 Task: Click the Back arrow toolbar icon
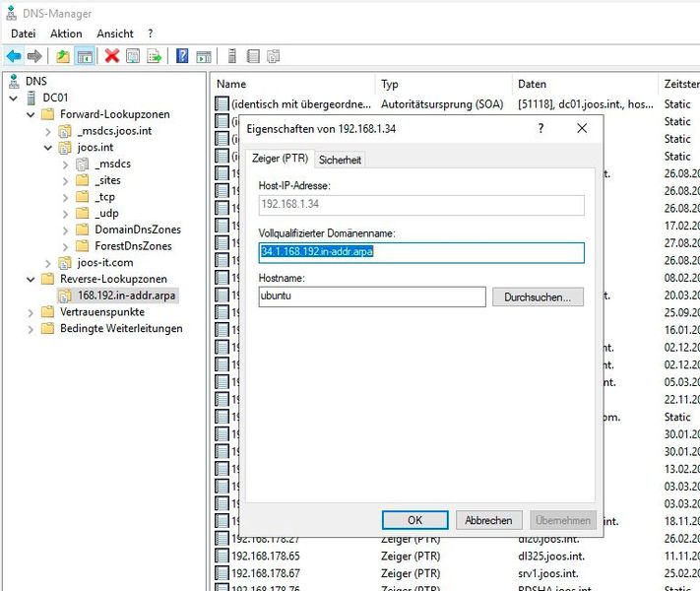pyautogui.click(x=14, y=56)
